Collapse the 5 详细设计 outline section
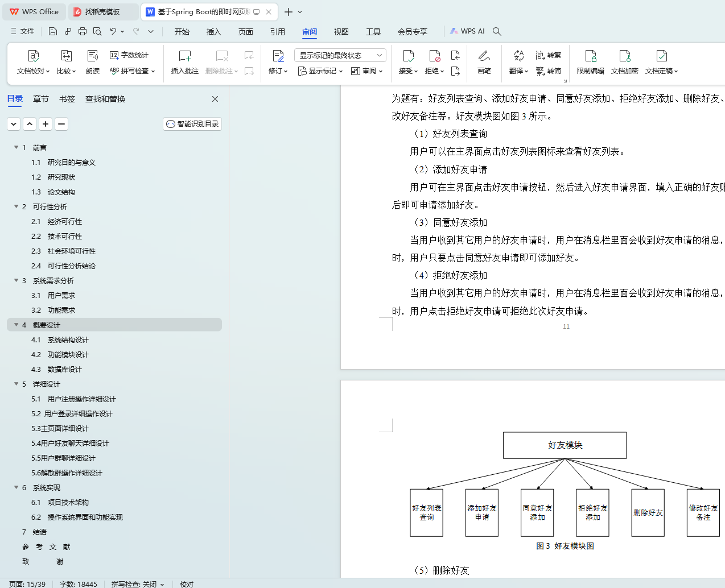Screen dimensions: 725x588 (17, 384)
